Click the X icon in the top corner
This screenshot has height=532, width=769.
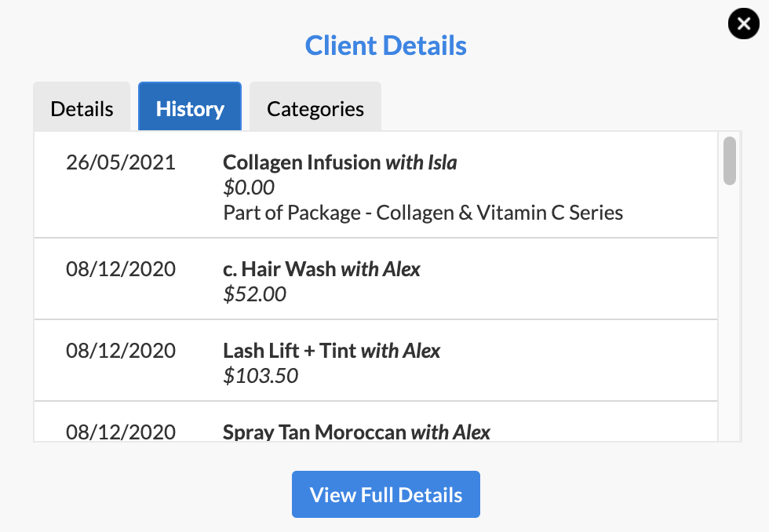click(744, 24)
